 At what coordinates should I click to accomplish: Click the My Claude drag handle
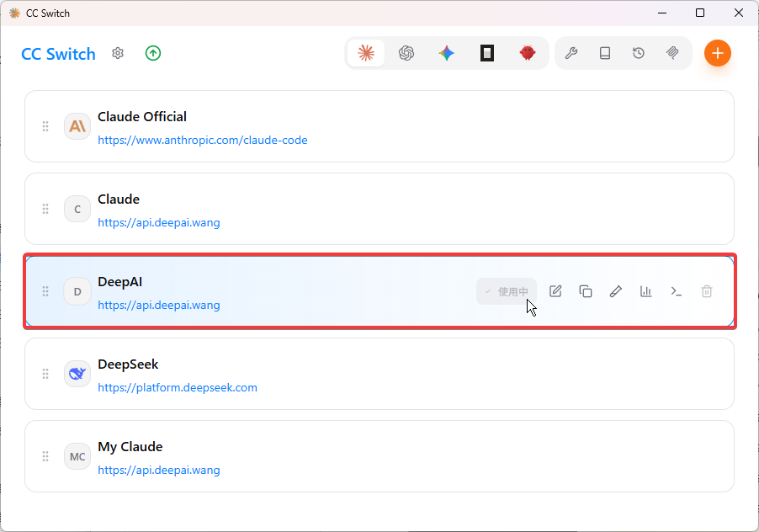pyautogui.click(x=45, y=456)
